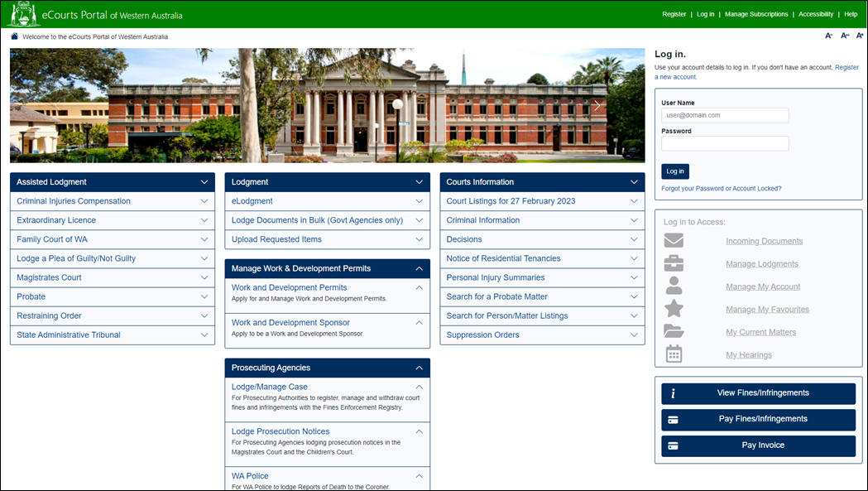This screenshot has height=491, width=868.
Task: Click the envelope icon for Incoming Documents
Action: (x=674, y=240)
